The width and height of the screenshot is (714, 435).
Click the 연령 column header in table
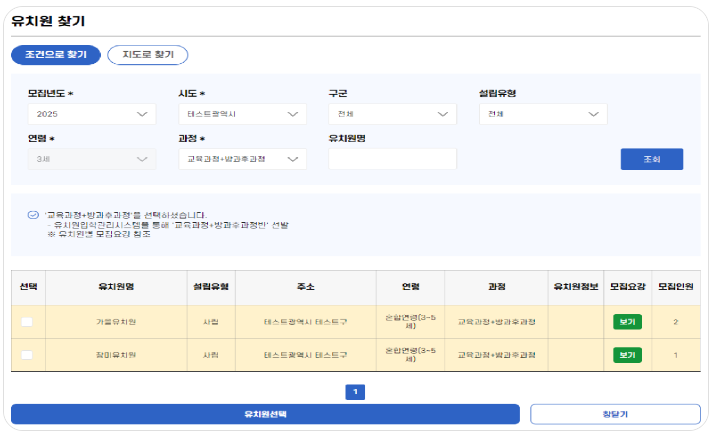(x=410, y=287)
